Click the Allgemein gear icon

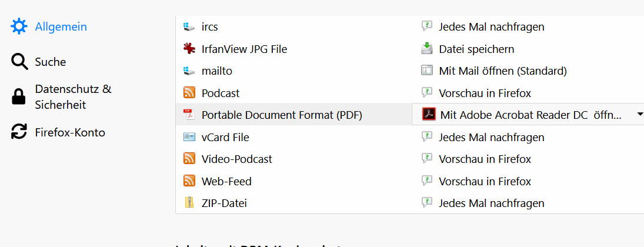19,26
